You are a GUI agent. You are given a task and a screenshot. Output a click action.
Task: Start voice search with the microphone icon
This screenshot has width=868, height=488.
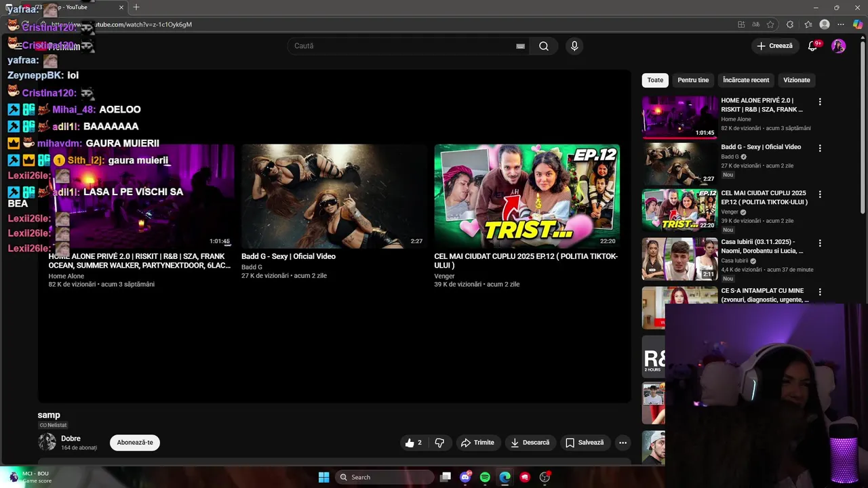(574, 46)
